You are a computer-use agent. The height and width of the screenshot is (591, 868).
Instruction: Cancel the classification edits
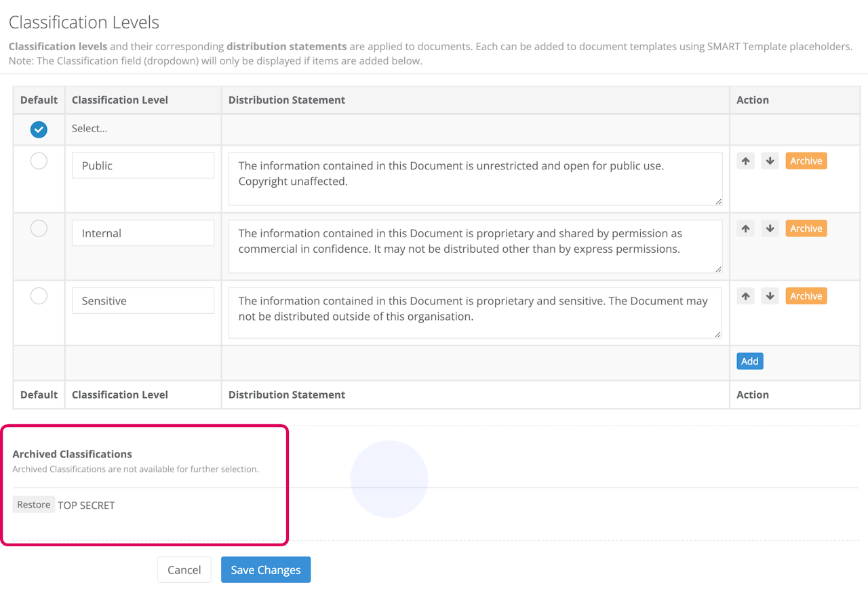[184, 570]
